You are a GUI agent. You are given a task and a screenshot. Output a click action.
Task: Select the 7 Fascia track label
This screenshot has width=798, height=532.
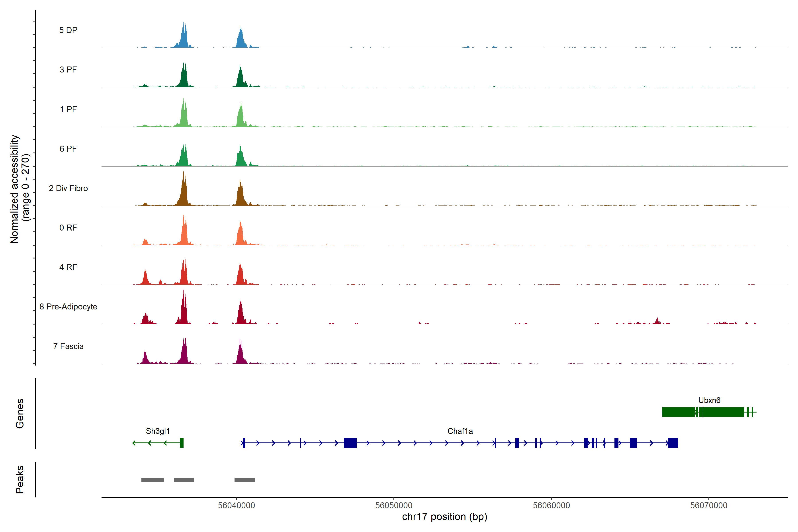(68, 346)
